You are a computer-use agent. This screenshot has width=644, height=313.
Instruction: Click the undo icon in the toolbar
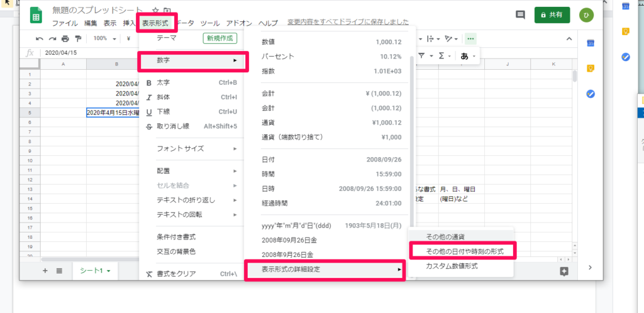39,38
